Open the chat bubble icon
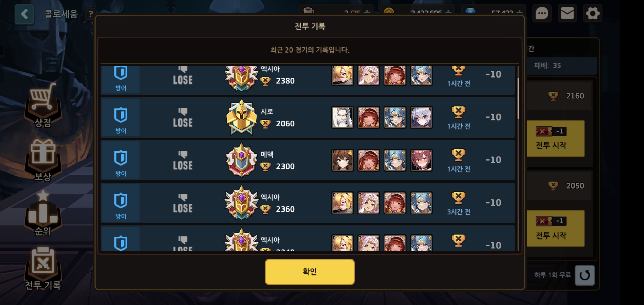 (542, 14)
